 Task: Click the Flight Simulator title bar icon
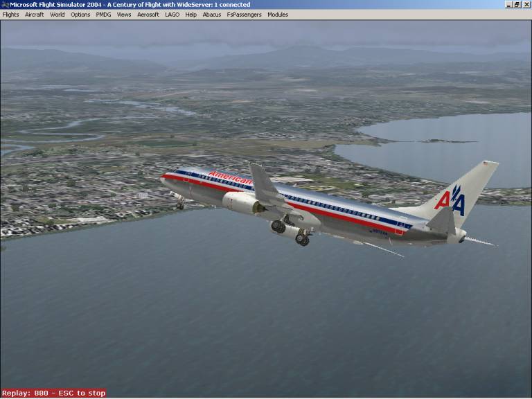click(x=5, y=4)
